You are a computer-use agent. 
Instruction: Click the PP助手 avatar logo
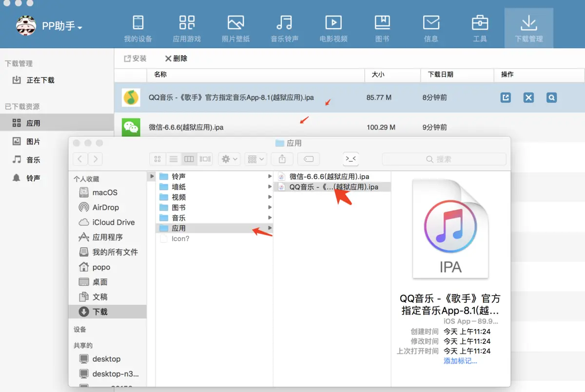[26, 25]
